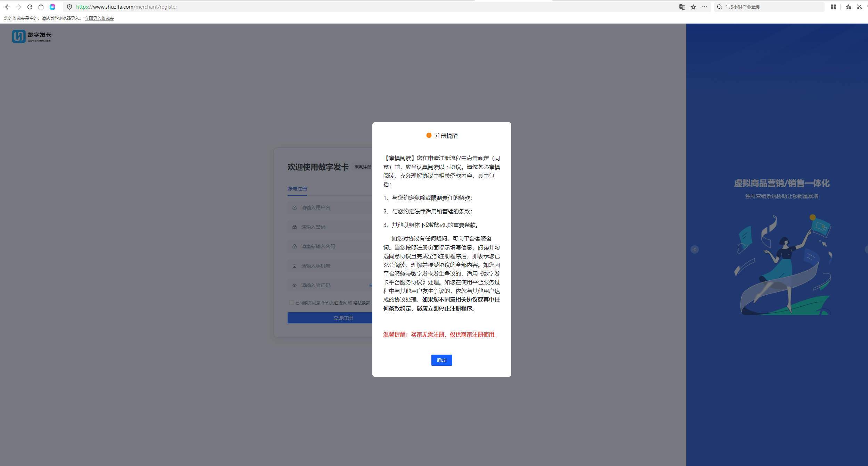Screen dimensions: 868x466
Task: Select the 账号注册 tab
Action: [297, 189]
